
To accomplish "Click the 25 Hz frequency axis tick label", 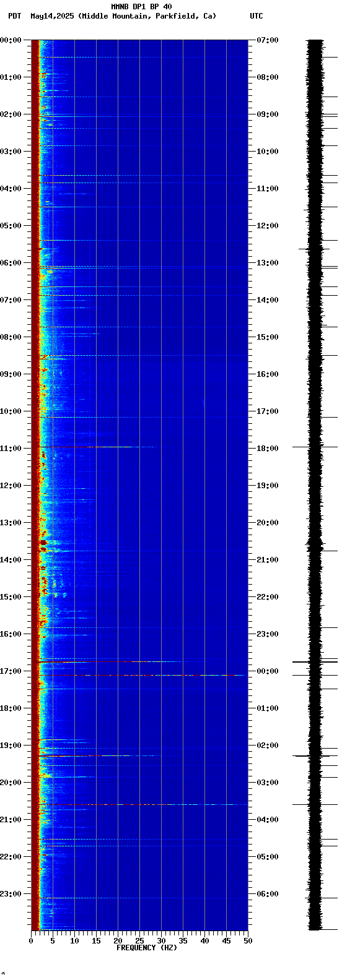I will click(x=139, y=941).
